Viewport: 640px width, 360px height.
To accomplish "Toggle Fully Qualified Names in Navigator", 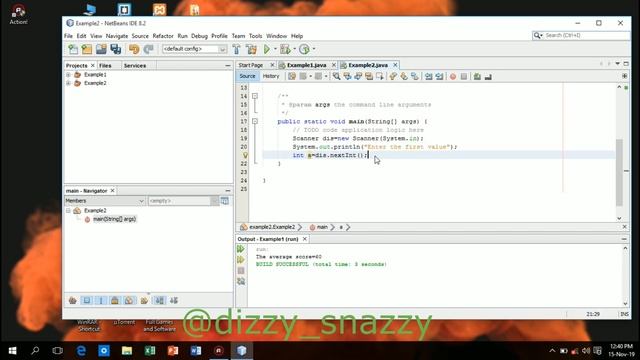I will [144, 300].
